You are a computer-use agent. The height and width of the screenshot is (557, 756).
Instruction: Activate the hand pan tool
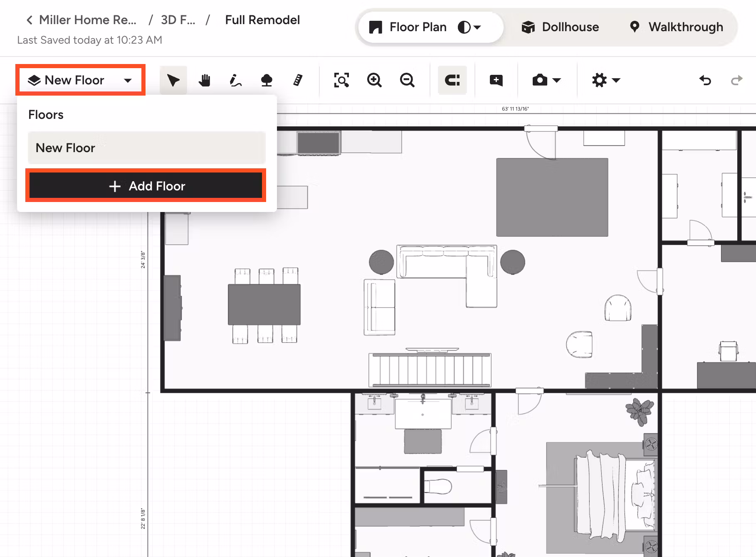click(204, 80)
